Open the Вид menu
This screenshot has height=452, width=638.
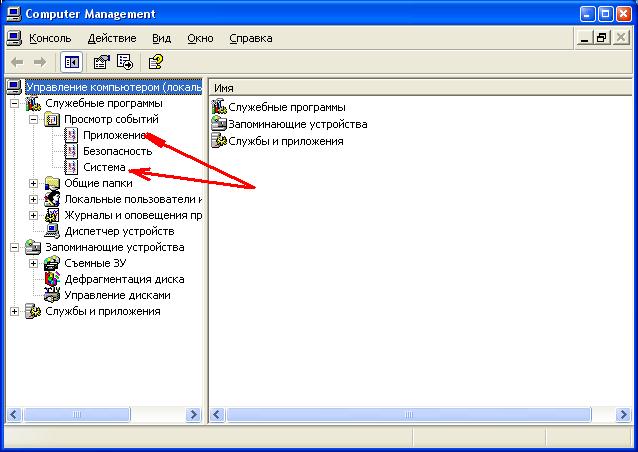(162, 38)
